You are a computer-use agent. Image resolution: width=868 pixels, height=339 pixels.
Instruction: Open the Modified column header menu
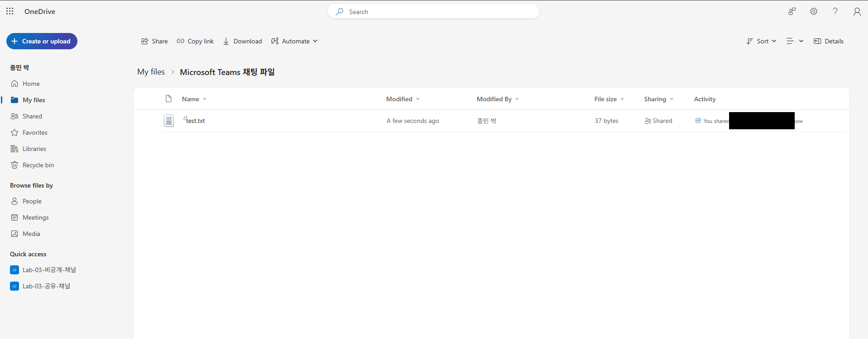click(403, 99)
